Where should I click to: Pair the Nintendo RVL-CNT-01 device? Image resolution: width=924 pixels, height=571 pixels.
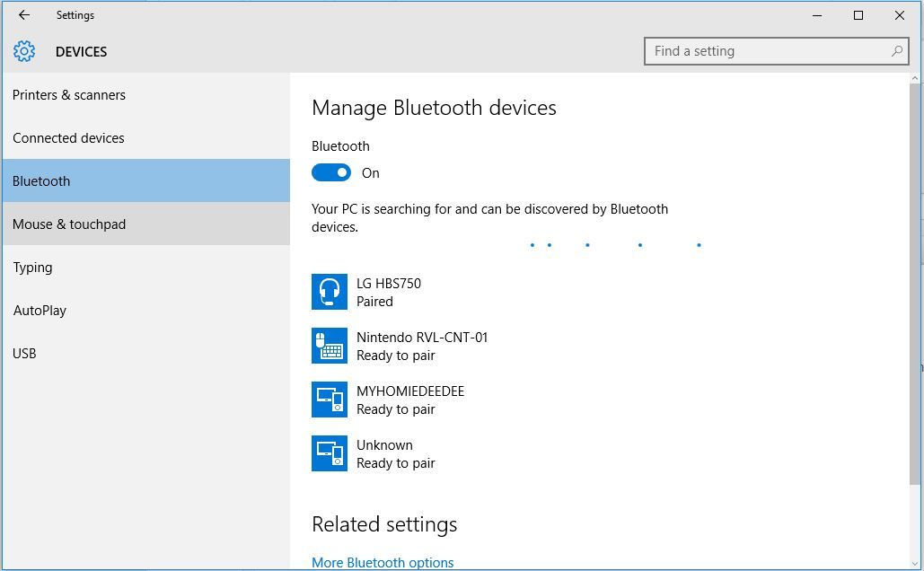pos(404,346)
